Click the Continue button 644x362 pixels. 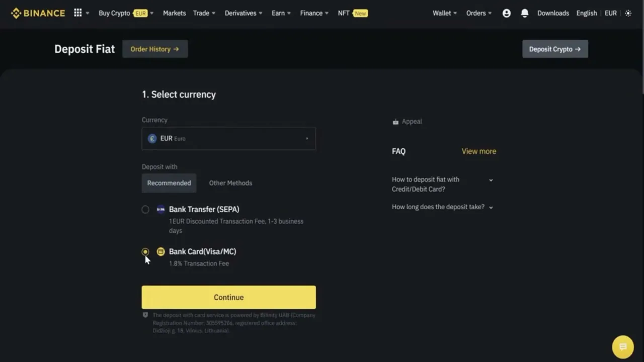click(228, 297)
